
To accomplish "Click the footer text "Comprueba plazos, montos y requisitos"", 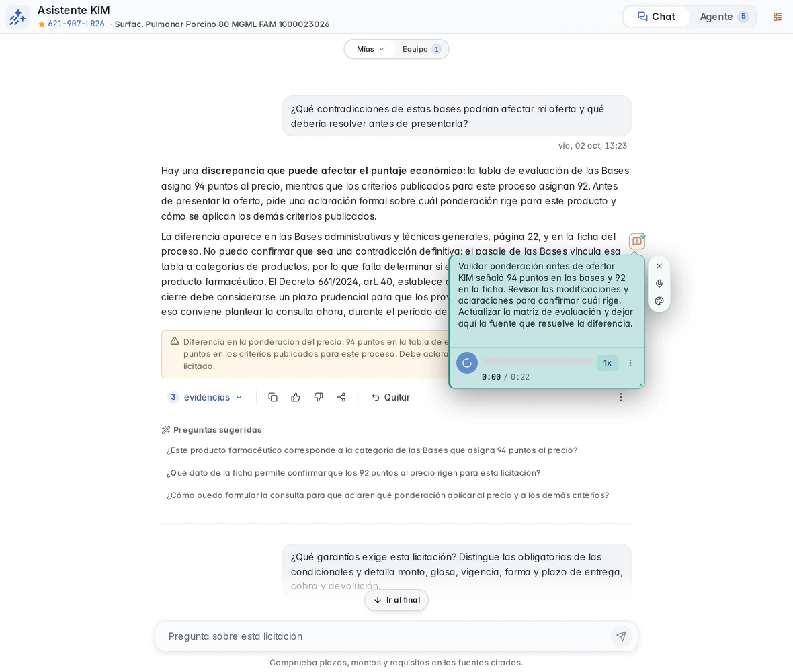I will click(396, 663).
